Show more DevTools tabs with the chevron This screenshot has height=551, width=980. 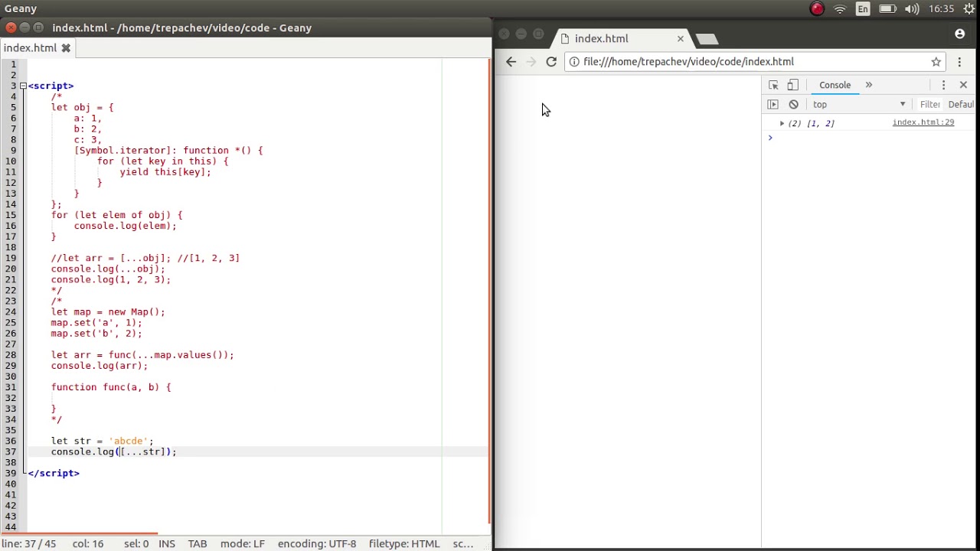pos(868,85)
